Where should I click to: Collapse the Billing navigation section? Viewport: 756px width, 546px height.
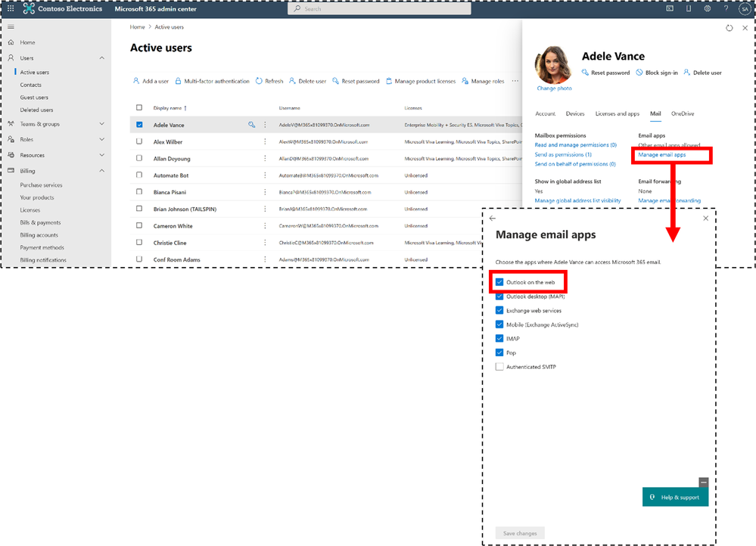101,171
